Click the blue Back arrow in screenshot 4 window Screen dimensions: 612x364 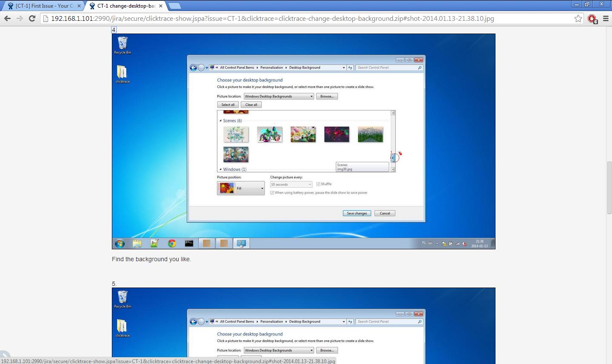click(193, 68)
